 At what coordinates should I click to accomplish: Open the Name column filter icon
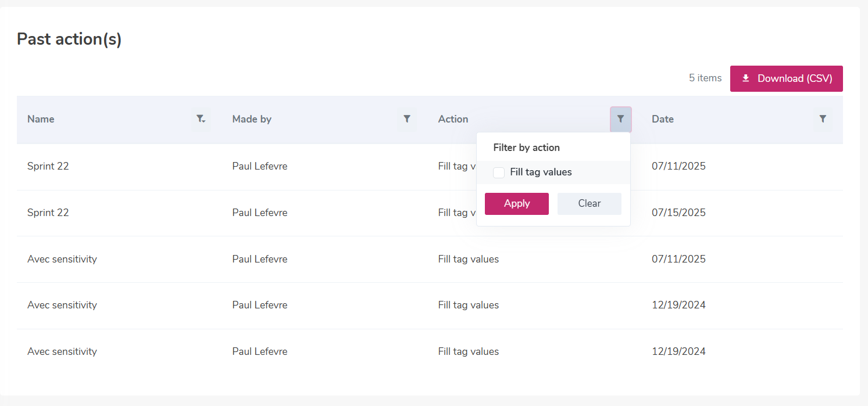click(x=201, y=119)
